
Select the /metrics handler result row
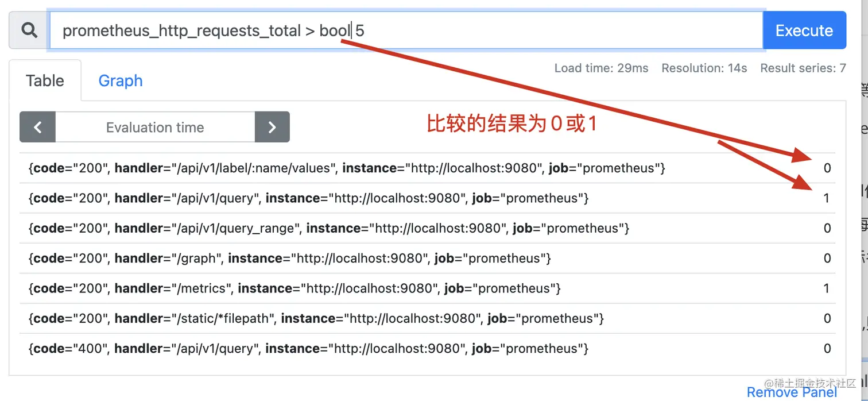[x=294, y=288]
